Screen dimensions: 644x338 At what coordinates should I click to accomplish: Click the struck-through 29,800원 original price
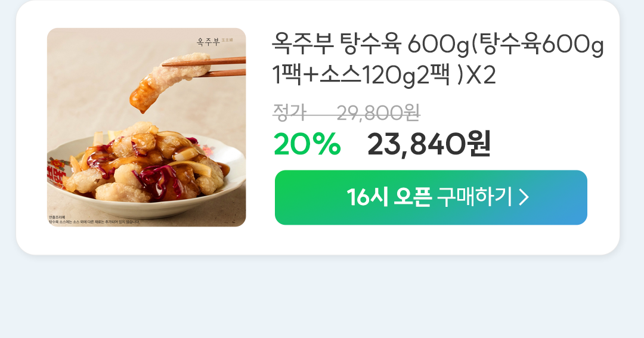[x=378, y=113]
